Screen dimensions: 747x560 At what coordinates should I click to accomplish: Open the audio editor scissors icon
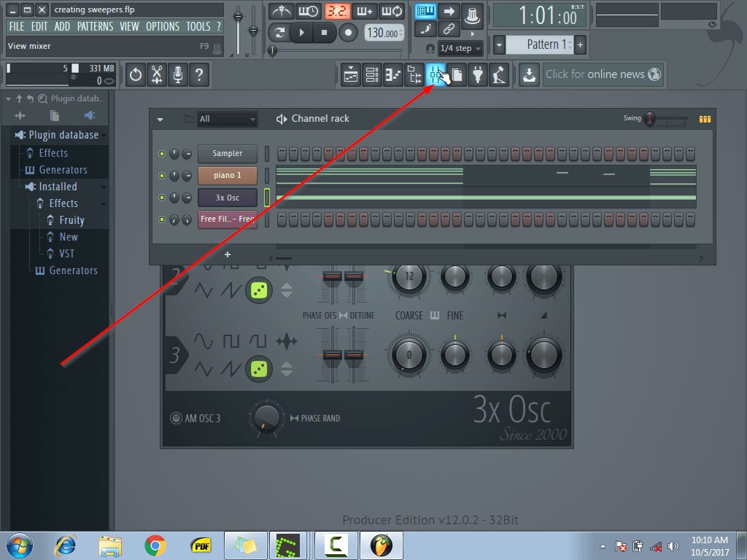click(157, 75)
